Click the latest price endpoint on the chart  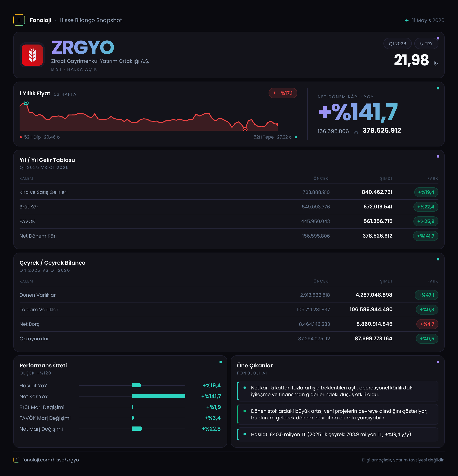[x=277, y=124]
